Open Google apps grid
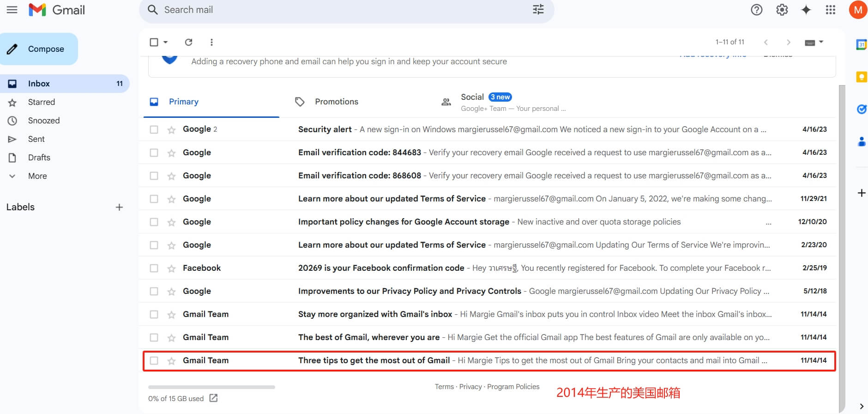Image resolution: width=868 pixels, height=414 pixels. coord(831,10)
